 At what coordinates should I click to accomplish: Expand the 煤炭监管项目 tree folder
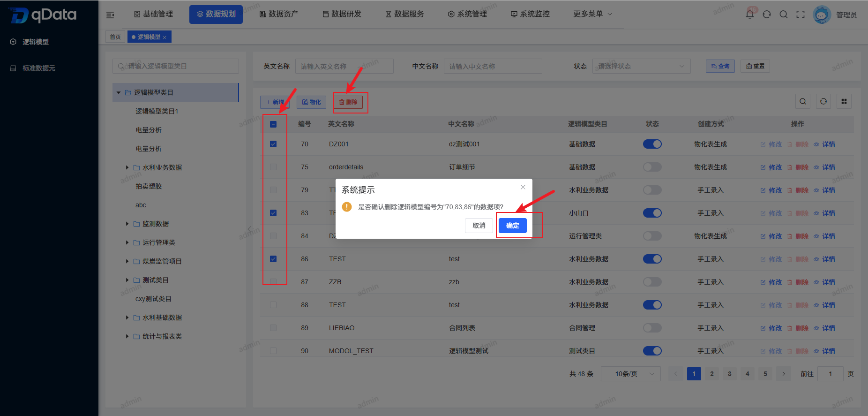point(127,261)
